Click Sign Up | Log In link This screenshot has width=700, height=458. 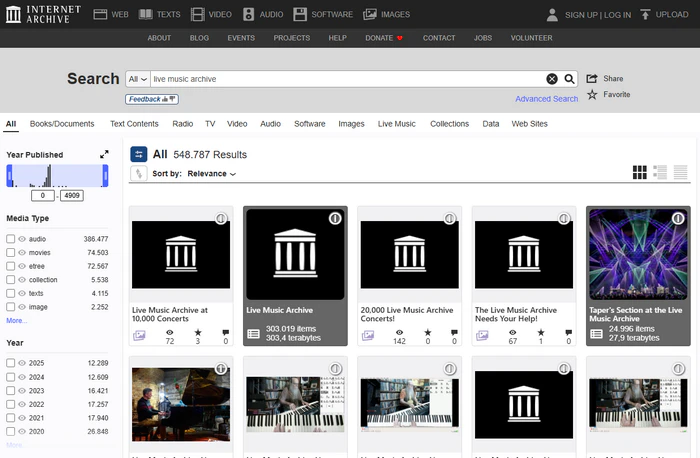tap(598, 15)
